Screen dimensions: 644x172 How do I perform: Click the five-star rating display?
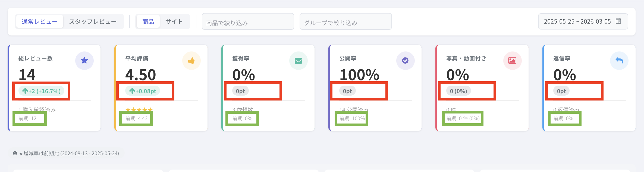139,109
